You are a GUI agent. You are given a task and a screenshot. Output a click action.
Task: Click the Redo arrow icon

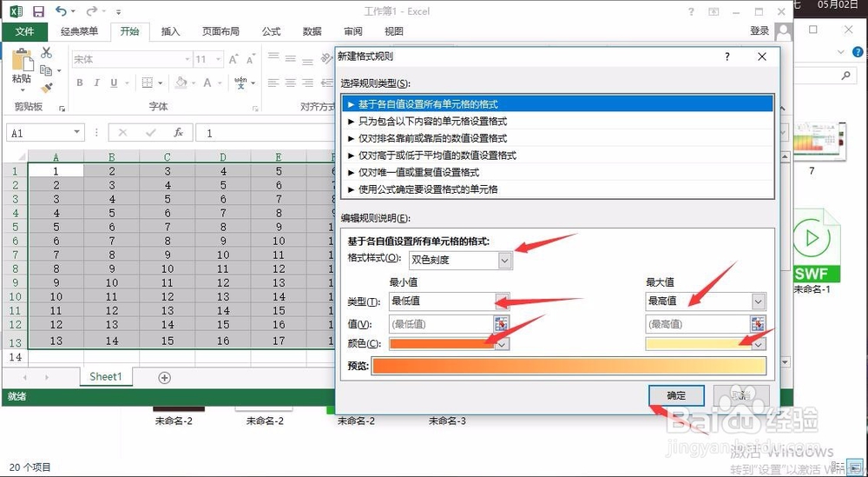point(91,11)
